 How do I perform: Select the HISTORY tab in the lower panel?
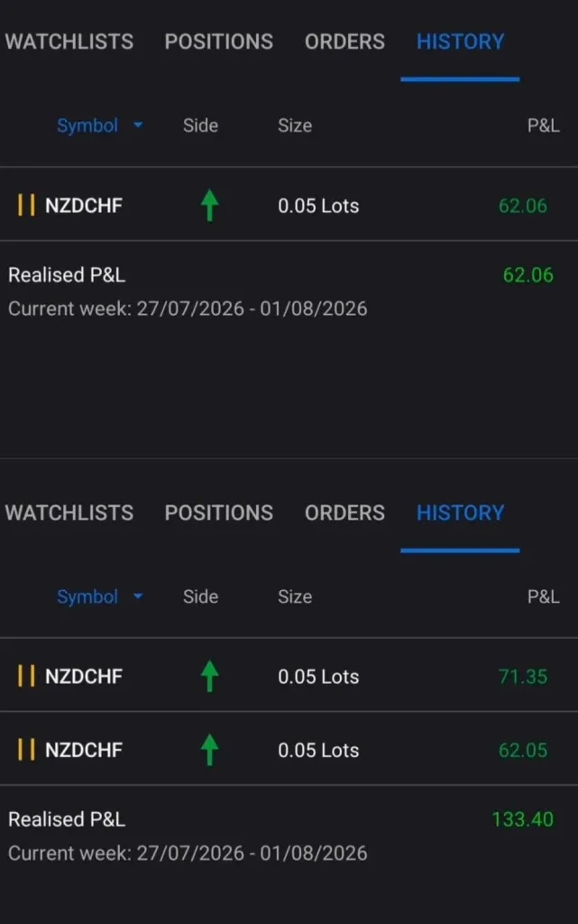click(460, 513)
